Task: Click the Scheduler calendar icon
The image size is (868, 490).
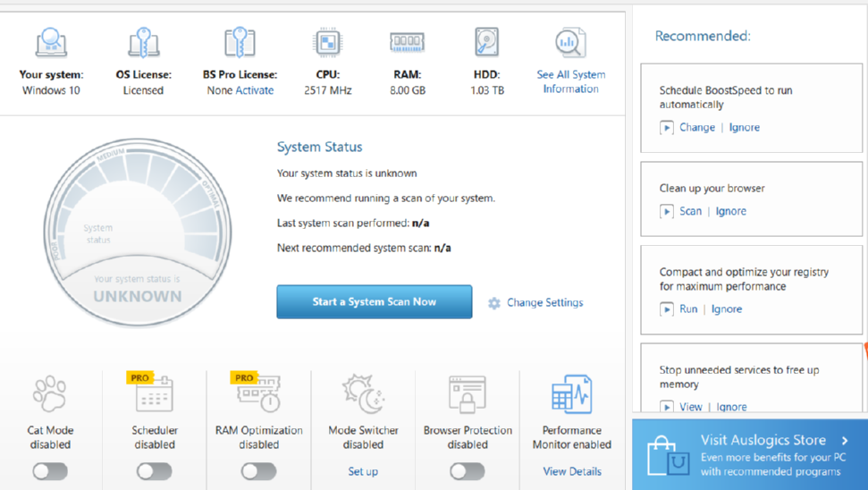Action: point(155,394)
